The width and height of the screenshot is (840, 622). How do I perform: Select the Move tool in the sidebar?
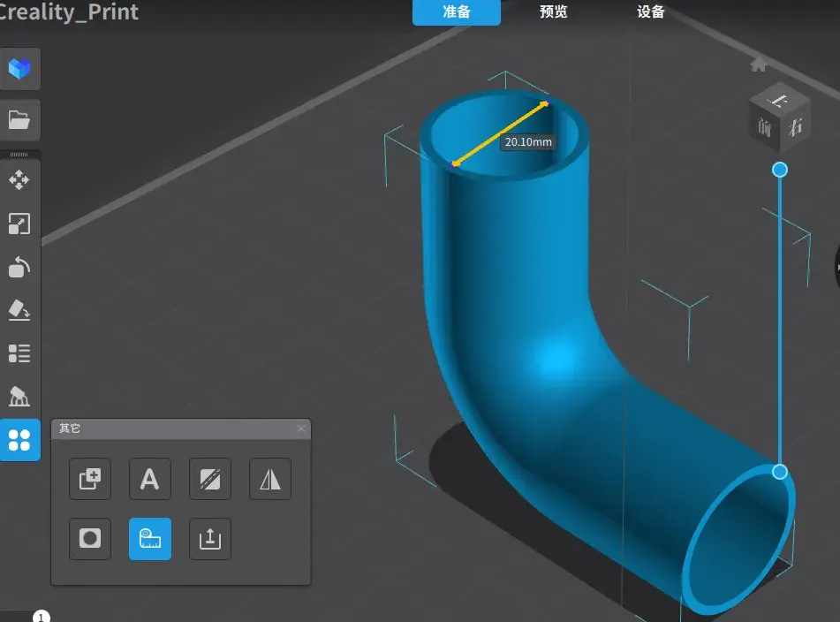tap(19, 180)
